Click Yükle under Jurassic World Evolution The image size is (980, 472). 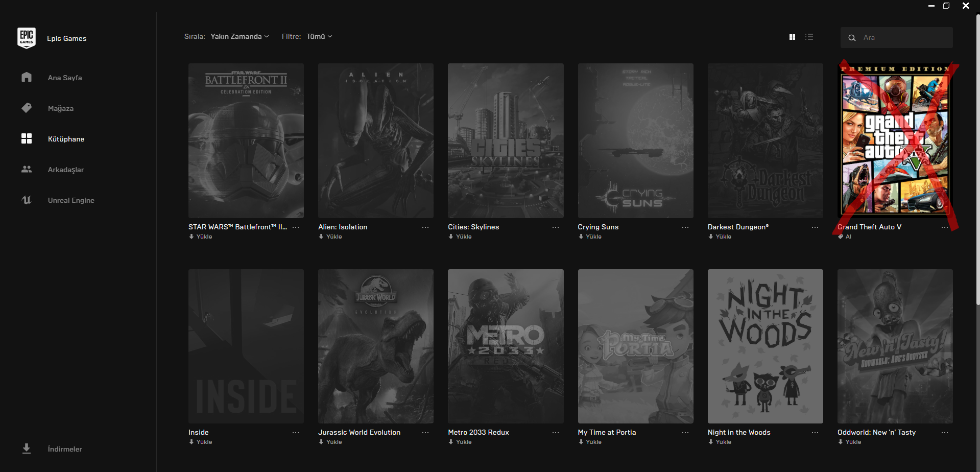point(330,442)
